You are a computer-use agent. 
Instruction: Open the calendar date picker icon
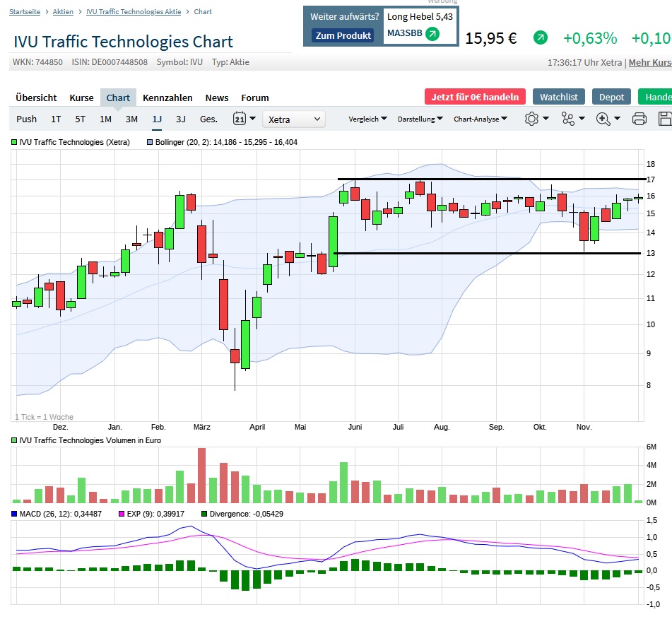tap(240, 119)
